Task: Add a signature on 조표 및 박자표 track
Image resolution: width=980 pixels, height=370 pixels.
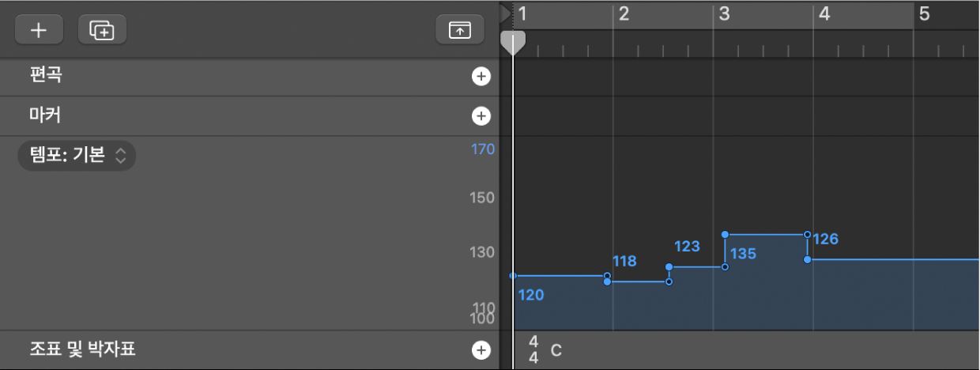Action: 481,350
